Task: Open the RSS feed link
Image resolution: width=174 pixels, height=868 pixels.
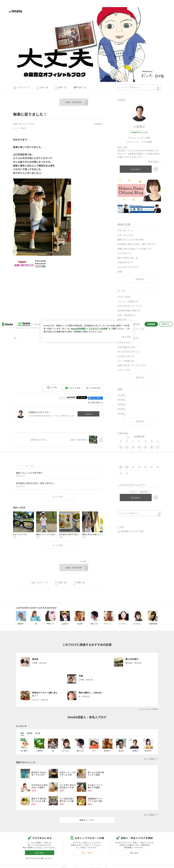Action: click(x=121, y=527)
